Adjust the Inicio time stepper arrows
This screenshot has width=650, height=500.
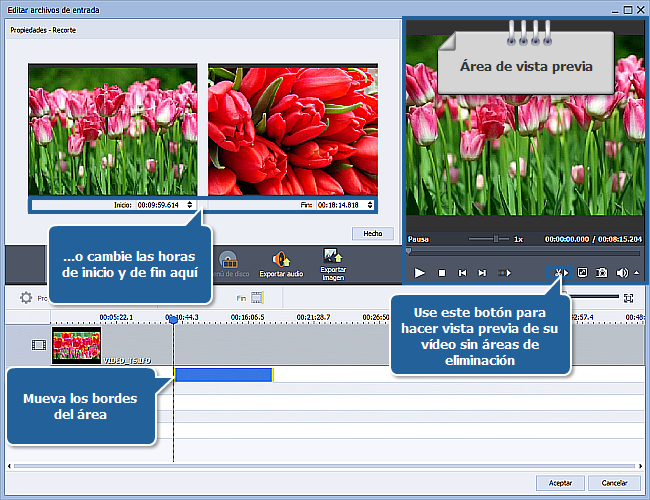coord(191,205)
